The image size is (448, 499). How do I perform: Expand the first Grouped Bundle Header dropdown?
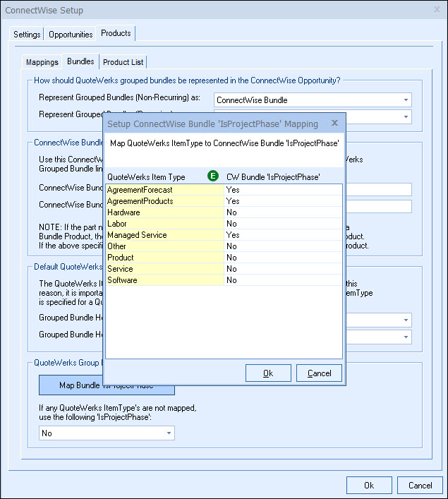tap(406, 320)
